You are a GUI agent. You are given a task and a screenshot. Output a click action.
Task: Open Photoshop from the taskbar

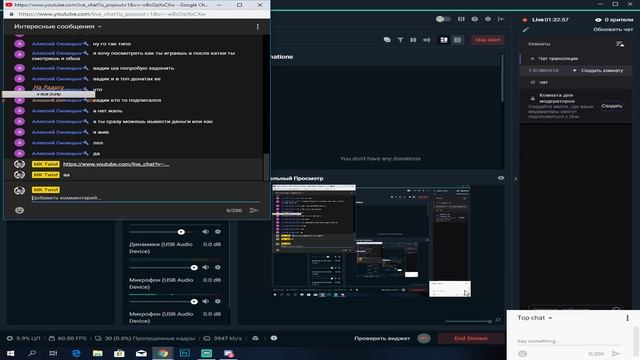pyautogui.click(x=184, y=353)
